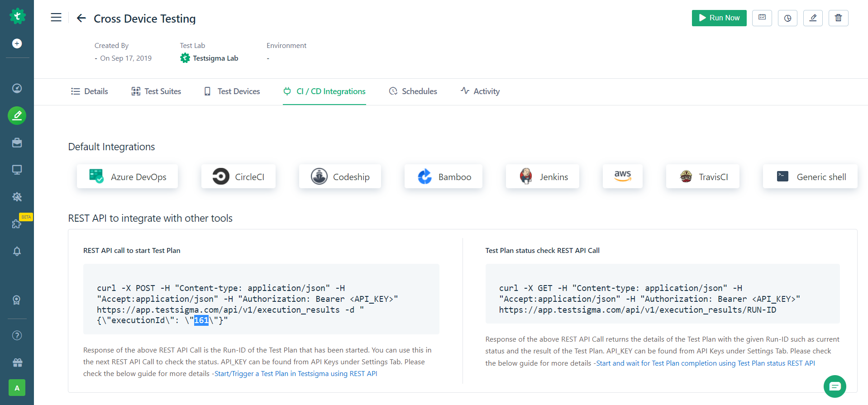Click the trash delete icon button
Screen dimensions: 868x405
point(839,18)
